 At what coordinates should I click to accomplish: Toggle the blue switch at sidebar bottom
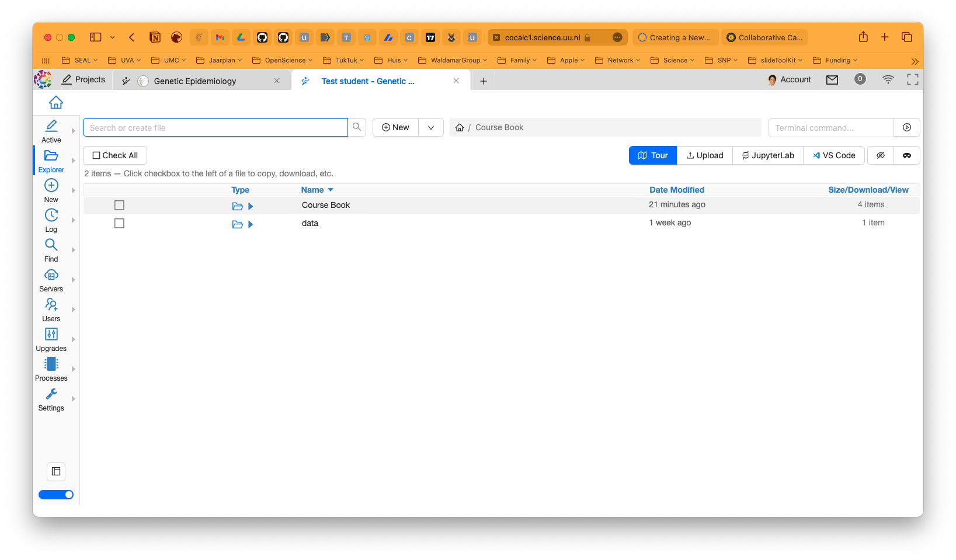56,495
